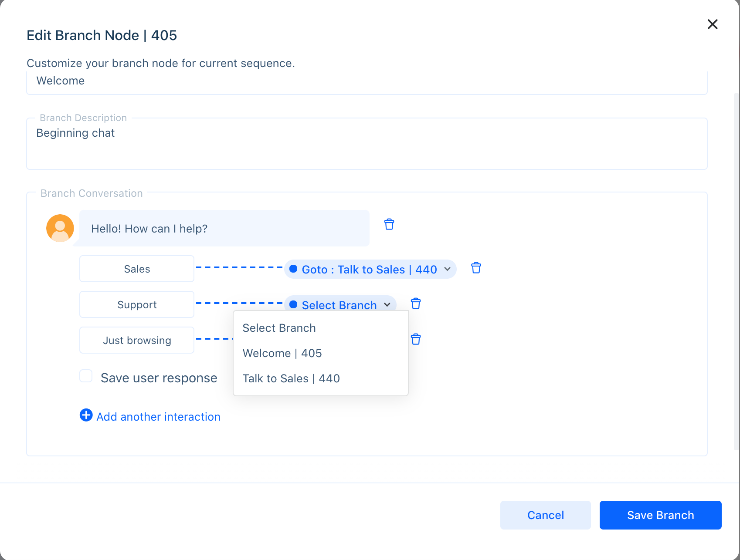Enable Save user response checkbox
Image resolution: width=740 pixels, height=560 pixels.
pyautogui.click(x=86, y=376)
